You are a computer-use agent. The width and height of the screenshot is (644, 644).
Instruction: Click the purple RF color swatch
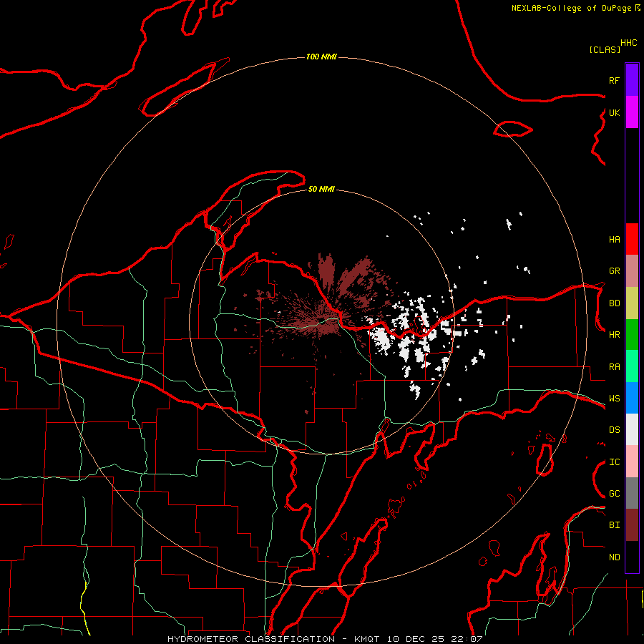click(x=632, y=80)
